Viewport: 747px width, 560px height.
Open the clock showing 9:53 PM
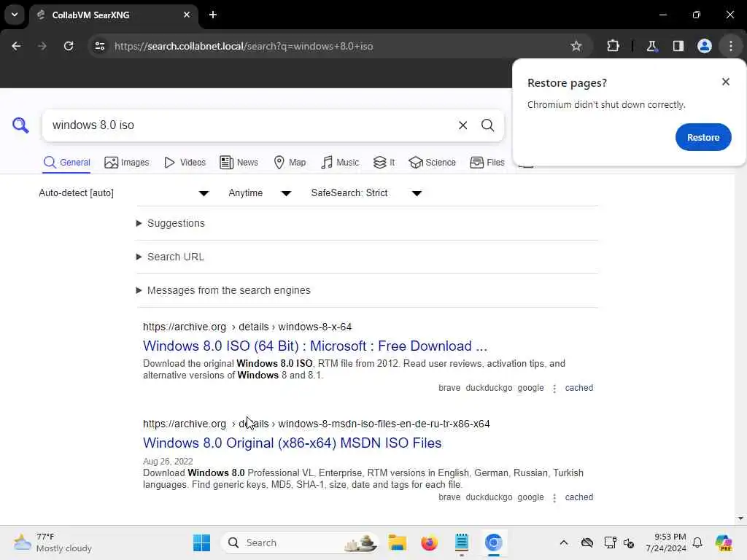[665, 542]
